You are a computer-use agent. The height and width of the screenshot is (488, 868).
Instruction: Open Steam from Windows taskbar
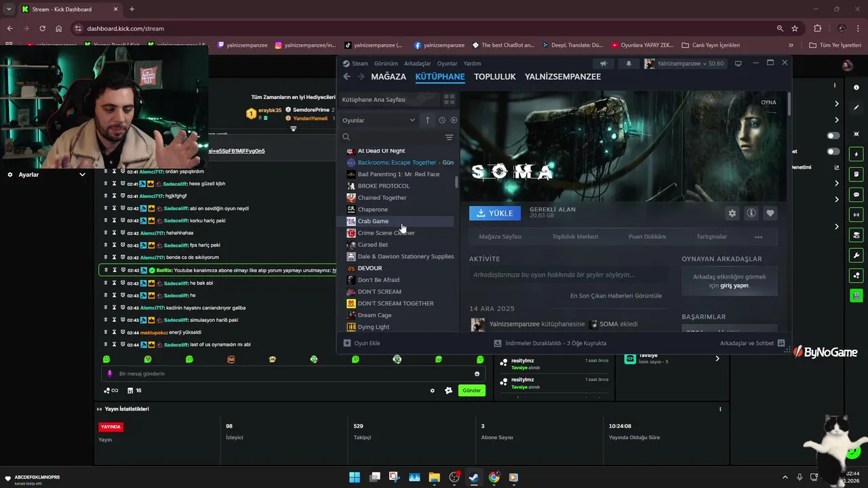(474, 477)
